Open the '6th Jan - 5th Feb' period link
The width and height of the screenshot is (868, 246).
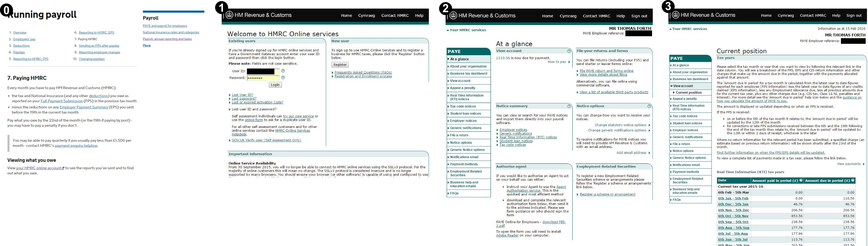coord(733,199)
